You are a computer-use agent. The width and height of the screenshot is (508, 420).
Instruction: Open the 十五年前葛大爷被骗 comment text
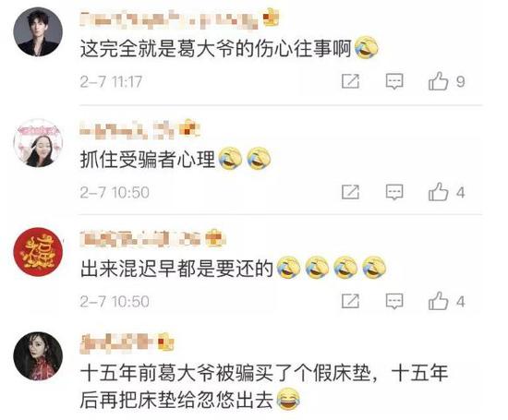(264, 387)
